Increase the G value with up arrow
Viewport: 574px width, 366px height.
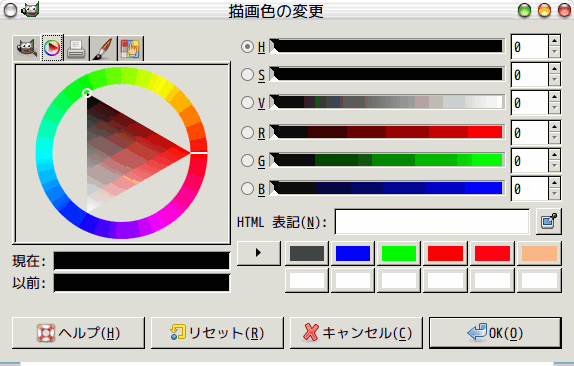click(554, 155)
